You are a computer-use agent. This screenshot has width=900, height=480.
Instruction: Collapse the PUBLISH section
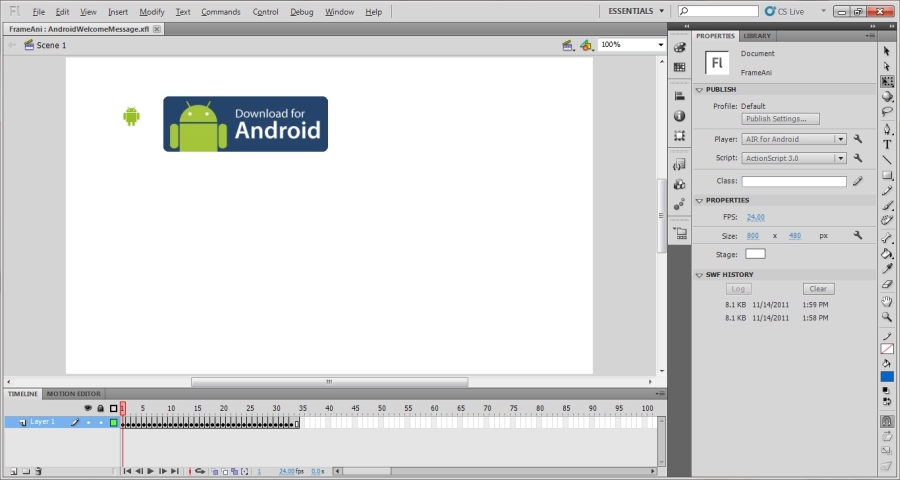(x=699, y=90)
